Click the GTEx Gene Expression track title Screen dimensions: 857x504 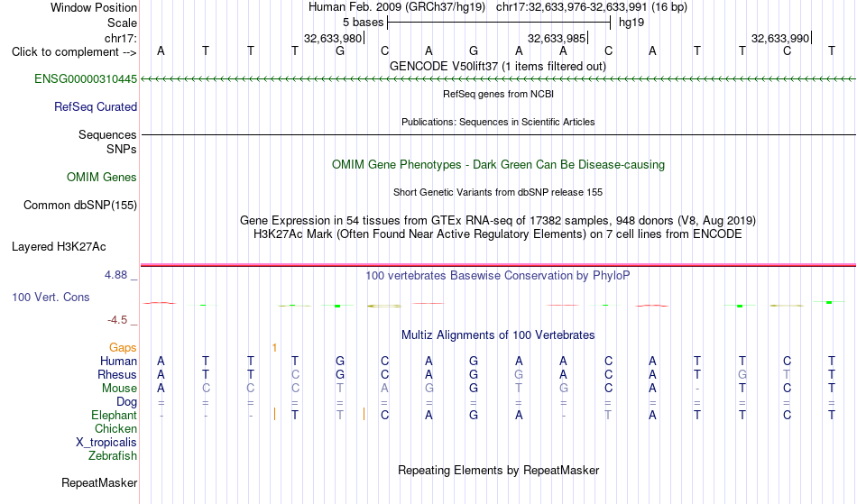point(498,221)
